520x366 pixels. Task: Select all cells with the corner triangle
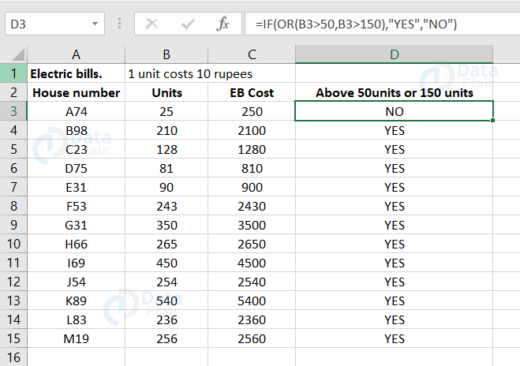click(x=18, y=55)
